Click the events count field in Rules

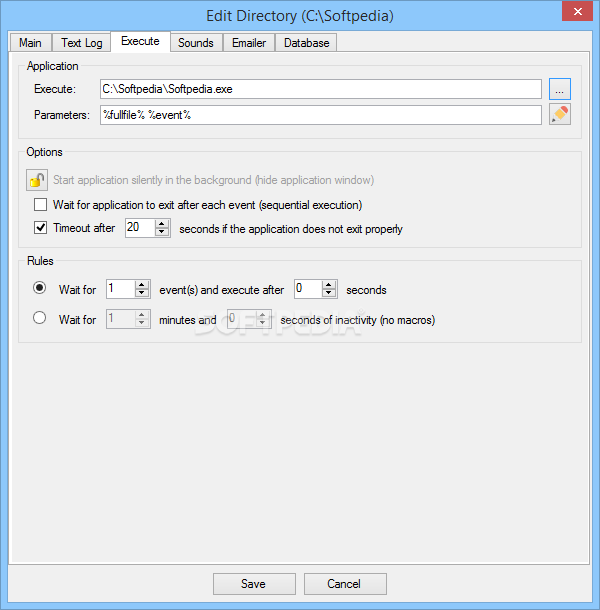pos(121,289)
